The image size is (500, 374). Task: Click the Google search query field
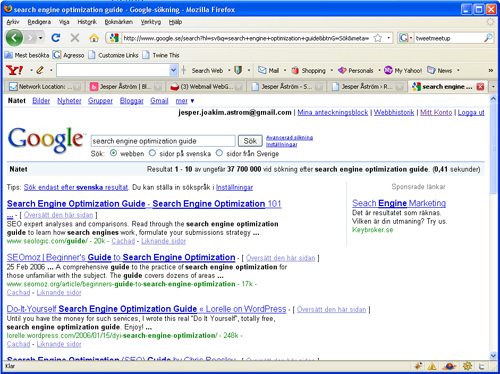163,141
